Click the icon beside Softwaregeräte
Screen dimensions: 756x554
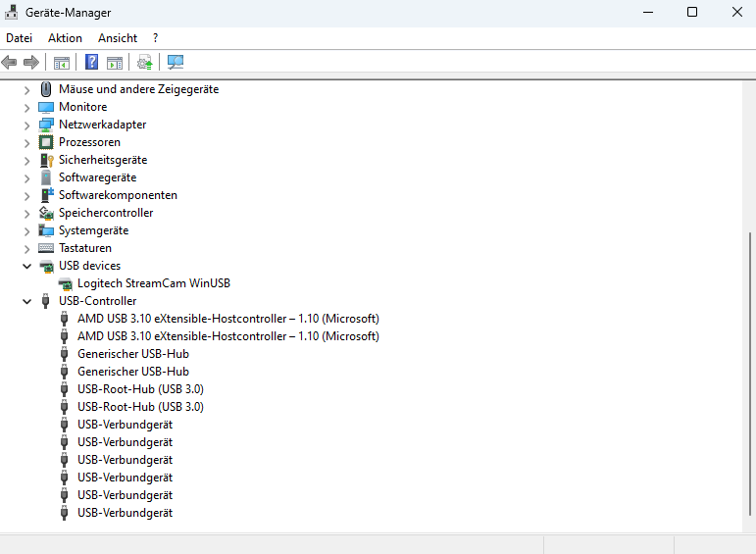46,177
